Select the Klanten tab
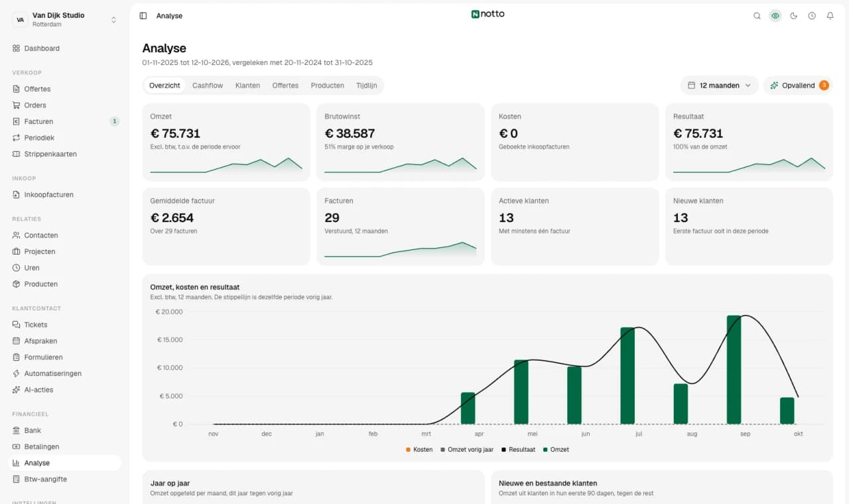This screenshot has width=849, height=504. click(247, 86)
